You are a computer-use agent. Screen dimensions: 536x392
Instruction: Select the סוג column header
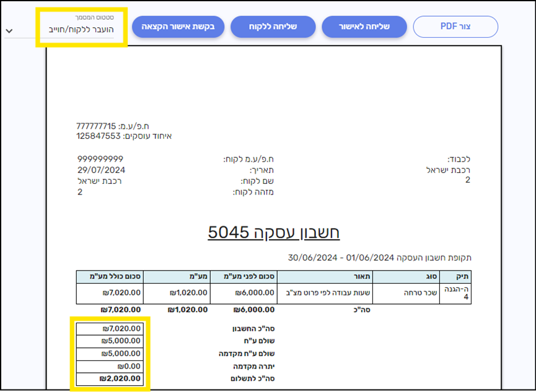[413, 277]
